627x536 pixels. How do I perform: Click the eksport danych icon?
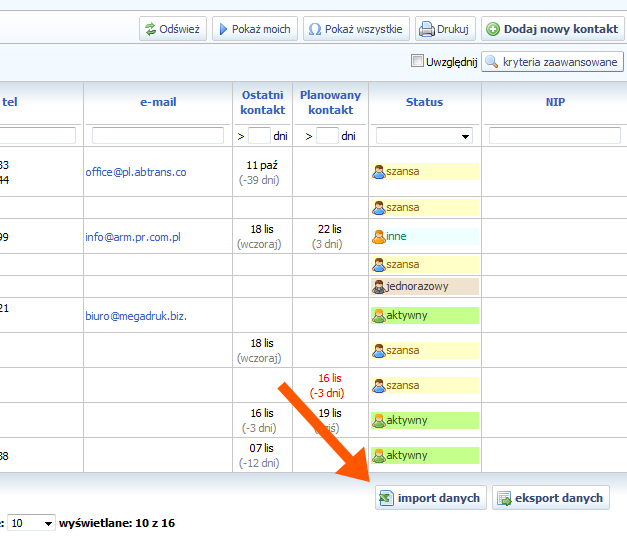click(503, 498)
